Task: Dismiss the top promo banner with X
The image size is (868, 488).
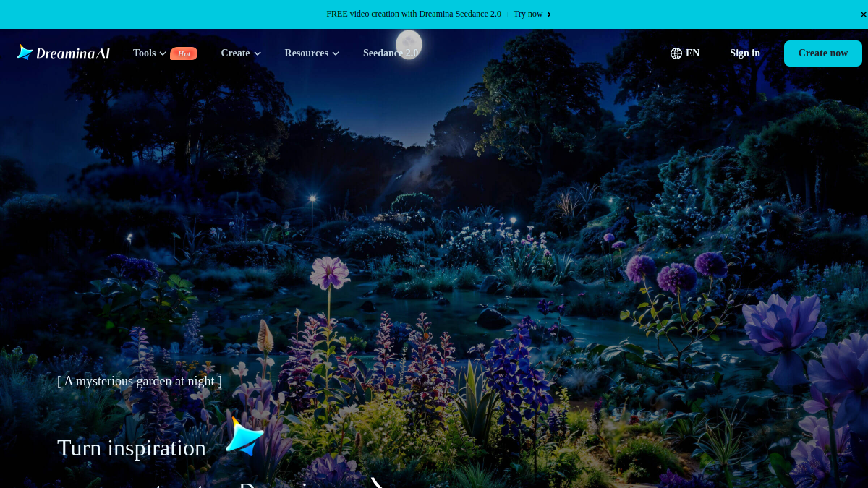Action: [863, 14]
